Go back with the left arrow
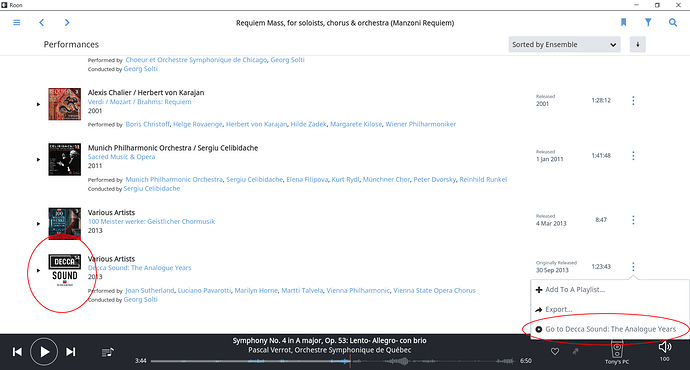The image size is (690, 370). [x=42, y=22]
